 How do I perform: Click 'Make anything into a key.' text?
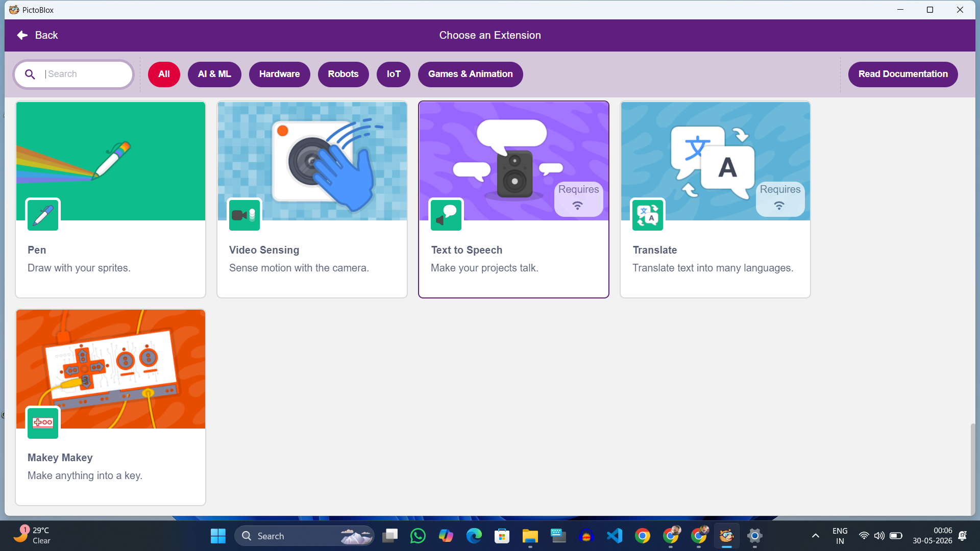(85, 475)
